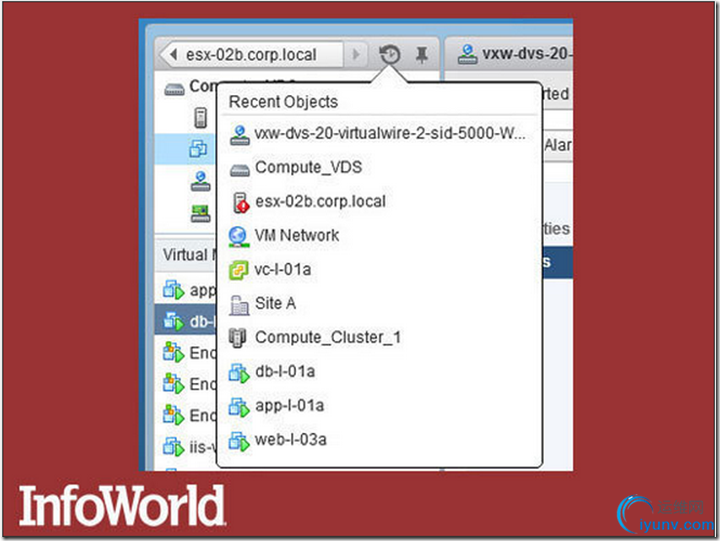Image resolution: width=720 pixels, height=541 pixels.
Task: Select Site A in Recent Objects
Action: (x=275, y=303)
